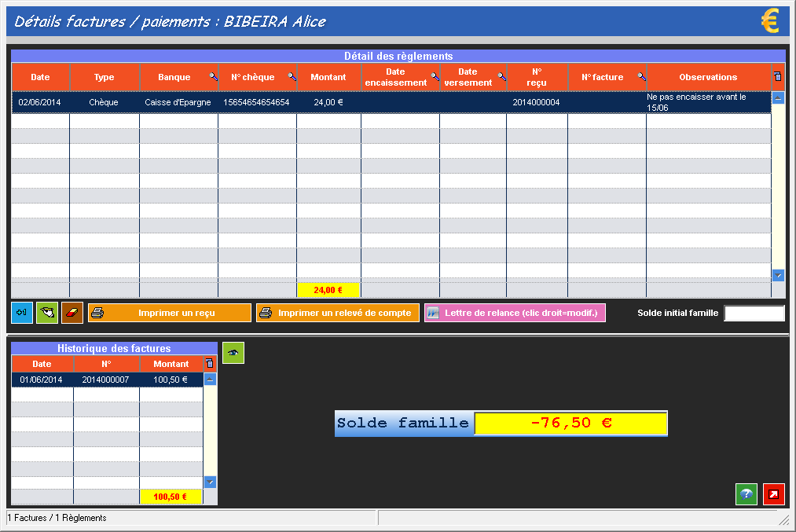Select the 02/06/2014 Chèque payment row
The width and height of the screenshot is (796, 532).
[x=314, y=102]
